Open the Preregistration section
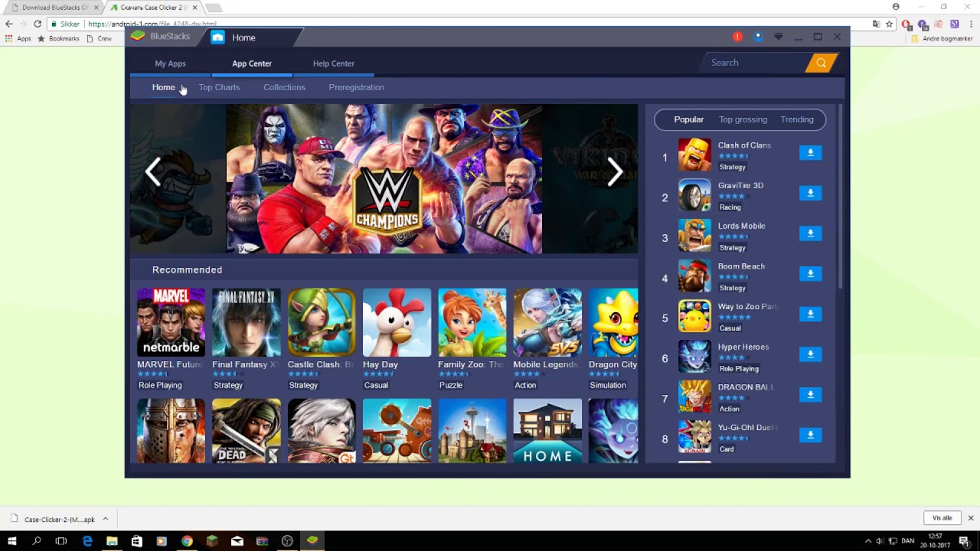Image resolution: width=980 pixels, height=551 pixels. pyautogui.click(x=356, y=87)
